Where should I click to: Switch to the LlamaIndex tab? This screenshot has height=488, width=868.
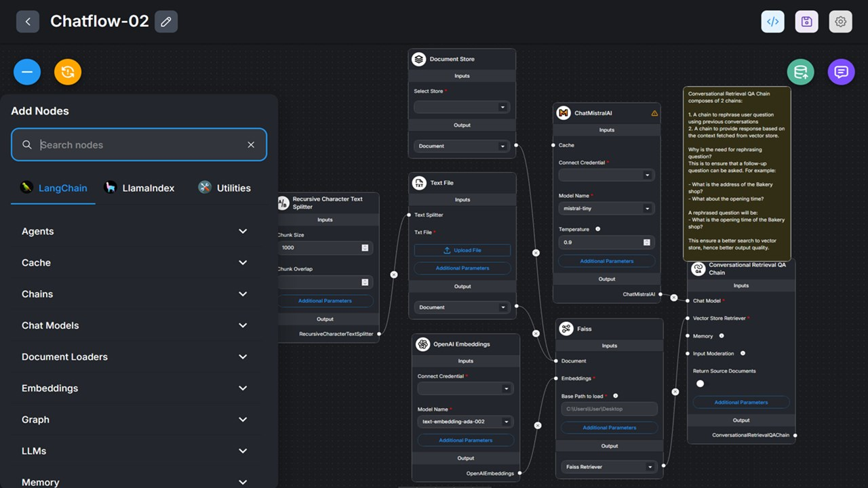[139, 188]
